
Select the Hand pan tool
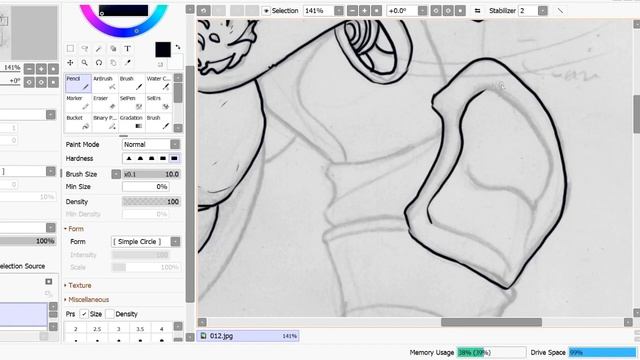(113, 62)
